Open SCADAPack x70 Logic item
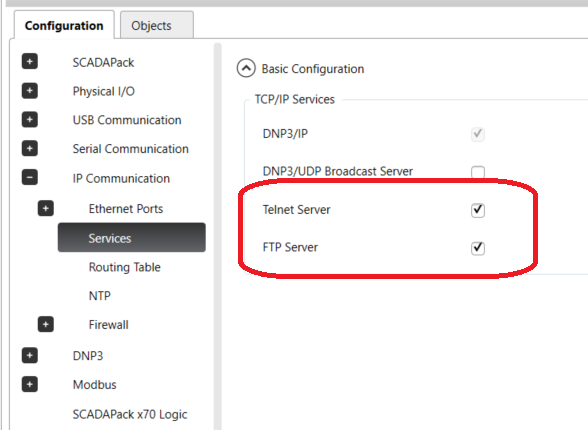Viewport: 588px width, 430px height. 130,414
